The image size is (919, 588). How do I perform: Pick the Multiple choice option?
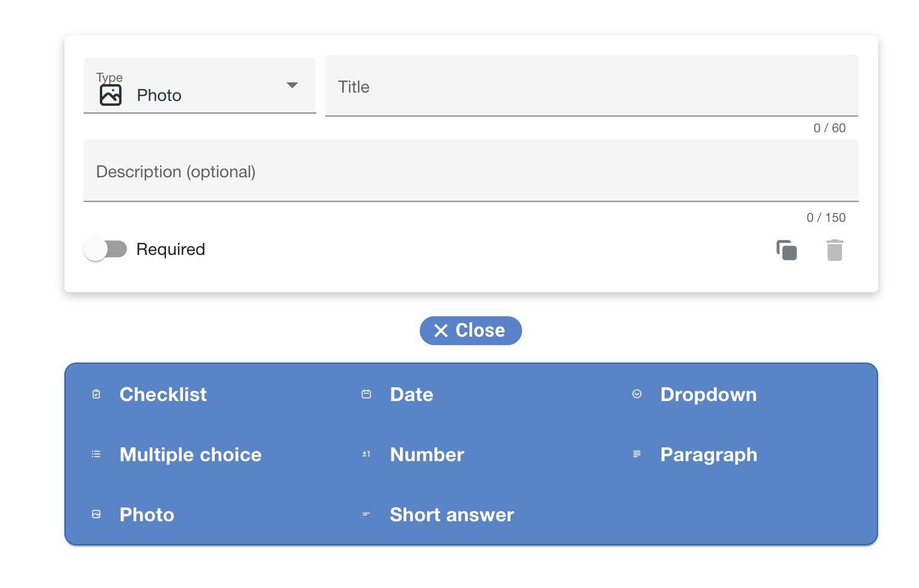click(190, 455)
